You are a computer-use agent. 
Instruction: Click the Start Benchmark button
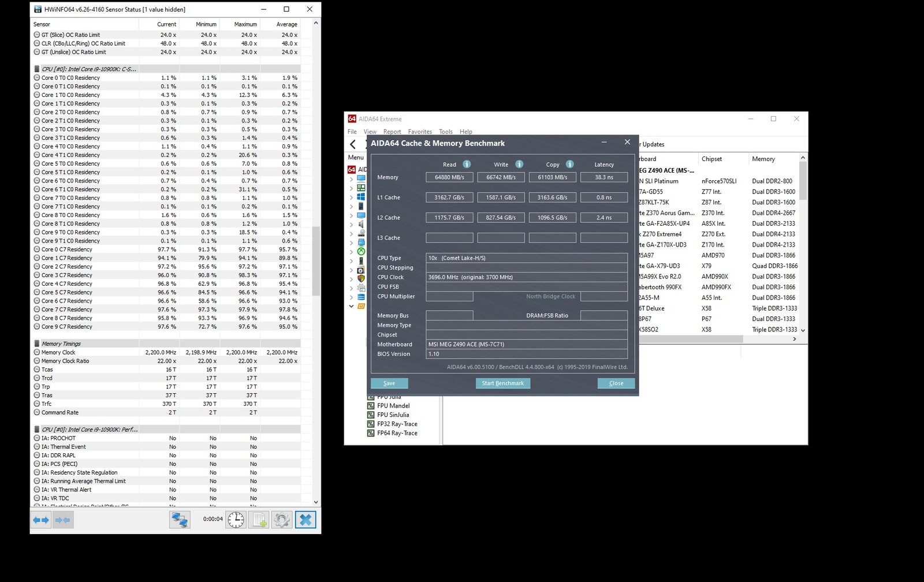tap(503, 383)
